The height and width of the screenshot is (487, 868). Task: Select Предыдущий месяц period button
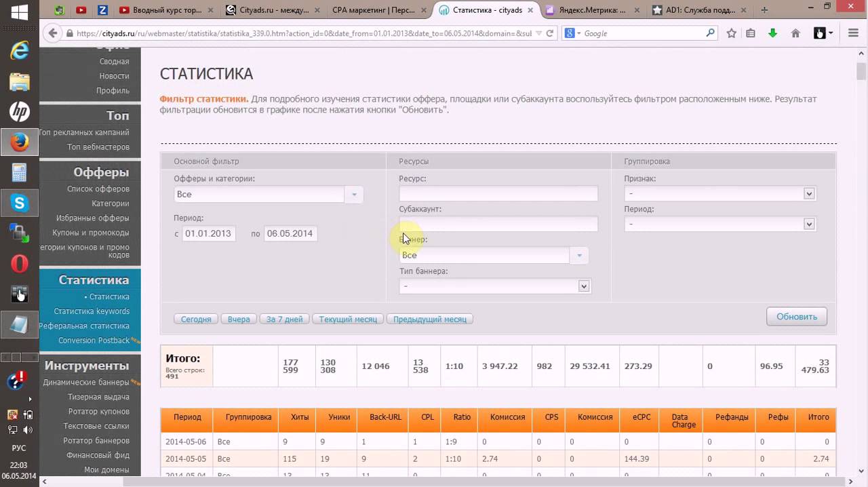point(430,319)
